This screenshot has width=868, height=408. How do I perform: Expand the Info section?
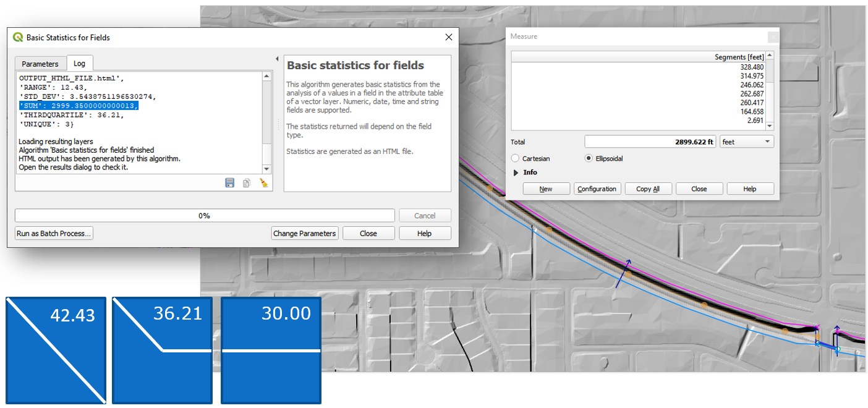tap(516, 172)
